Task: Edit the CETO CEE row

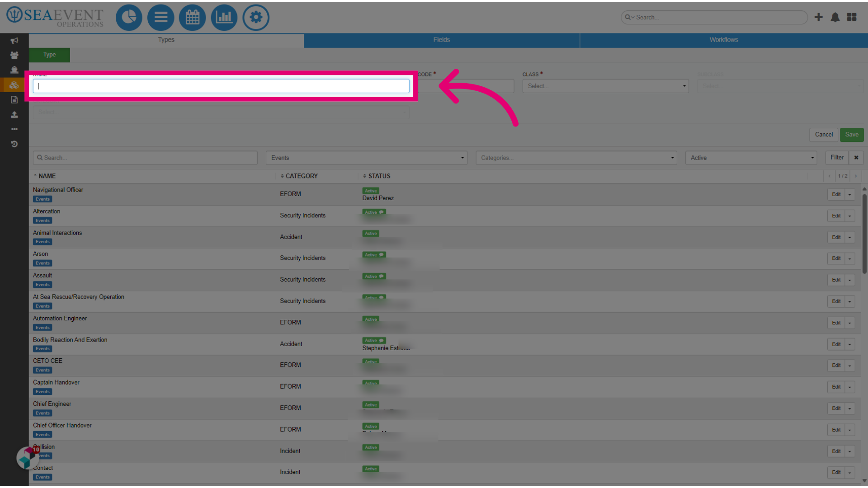Action: [836, 366]
